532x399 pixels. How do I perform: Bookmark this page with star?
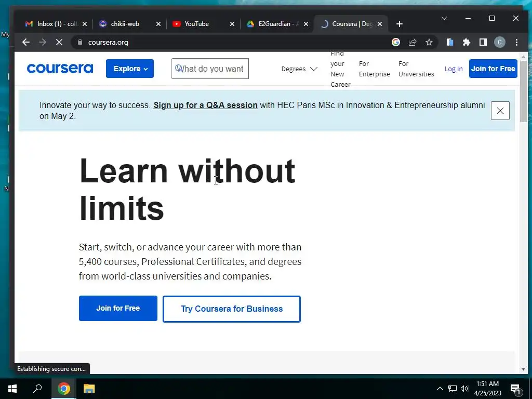coord(429,42)
